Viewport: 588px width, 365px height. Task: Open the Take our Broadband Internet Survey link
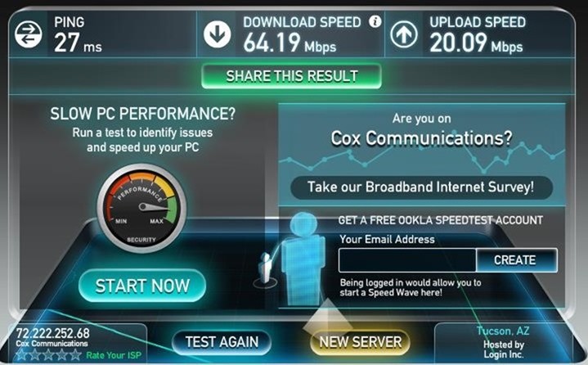pyautogui.click(x=421, y=187)
